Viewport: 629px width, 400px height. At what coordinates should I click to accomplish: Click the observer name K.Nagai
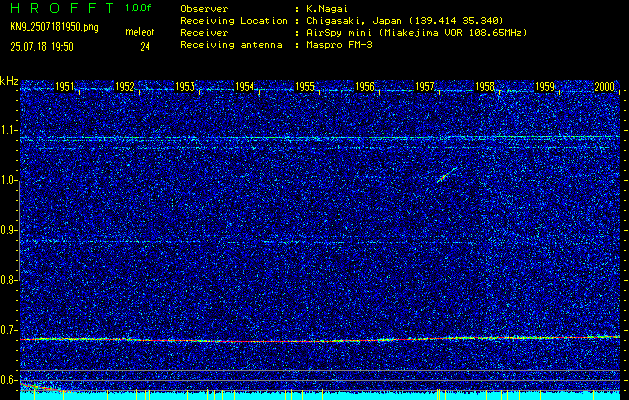point(325,8)
